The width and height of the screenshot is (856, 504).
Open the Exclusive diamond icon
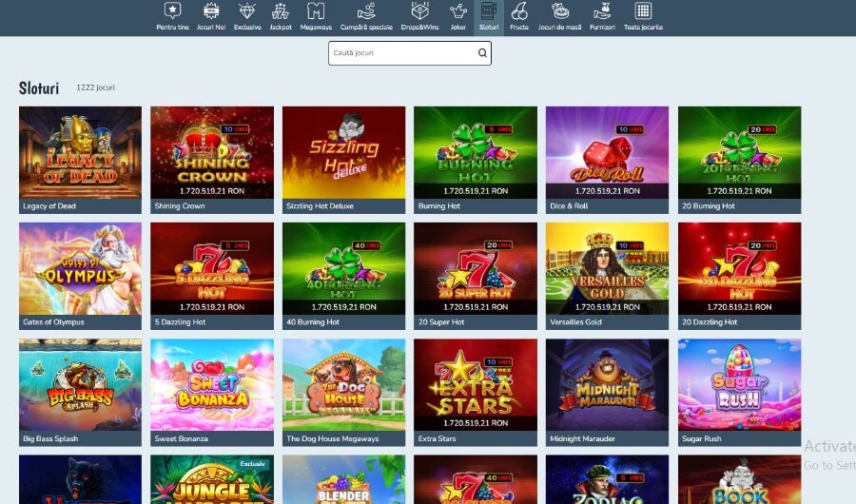tap(247, 10)
